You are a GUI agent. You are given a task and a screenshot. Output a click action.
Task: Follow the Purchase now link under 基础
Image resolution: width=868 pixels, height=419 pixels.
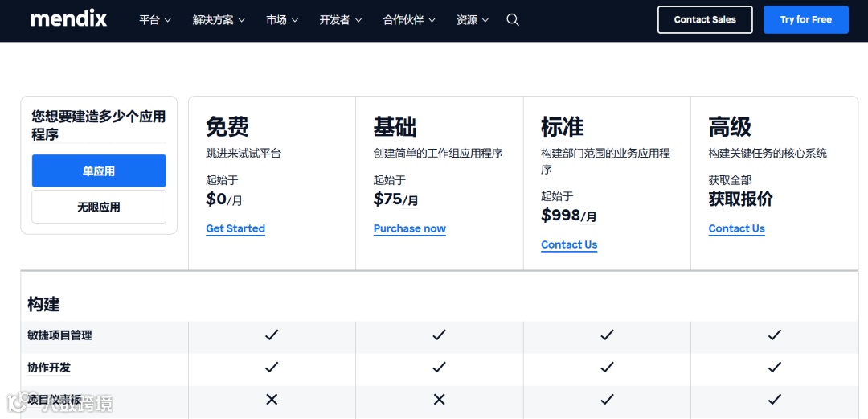[410, 228]
